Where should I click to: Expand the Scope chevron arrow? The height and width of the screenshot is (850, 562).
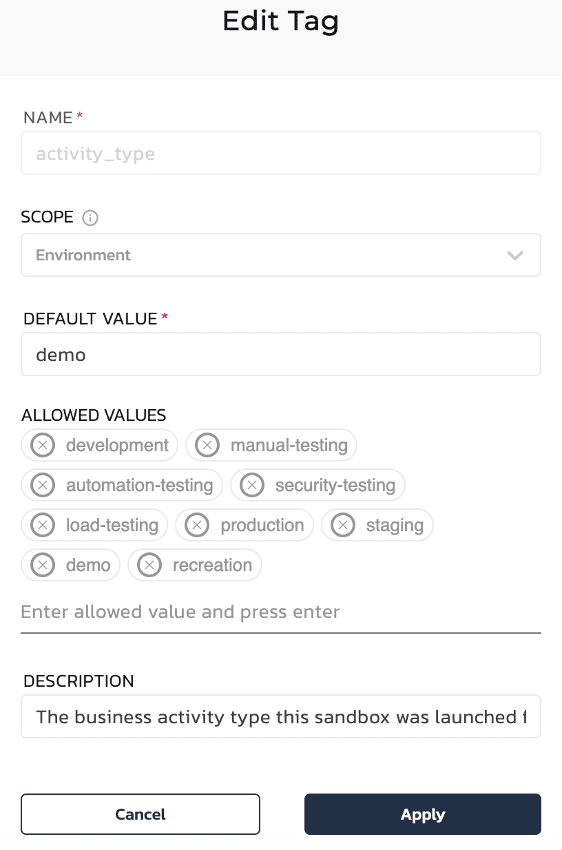[515, 255]
